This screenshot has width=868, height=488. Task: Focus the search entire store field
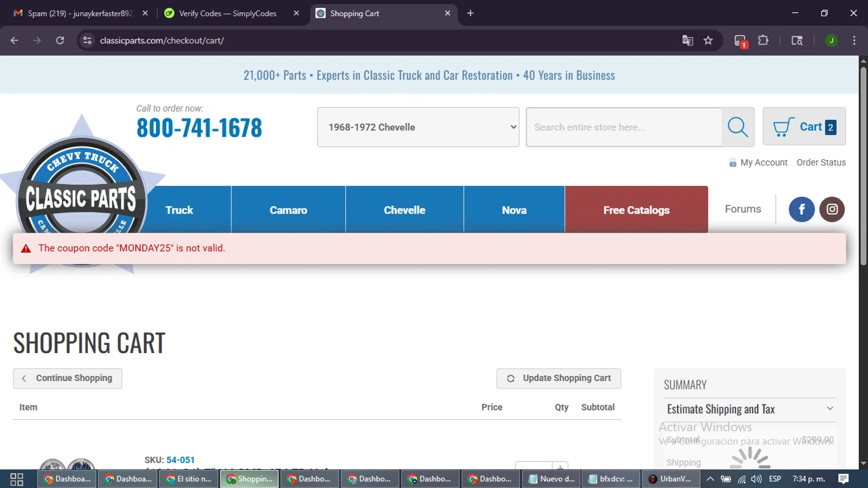(x=624, y=127)
